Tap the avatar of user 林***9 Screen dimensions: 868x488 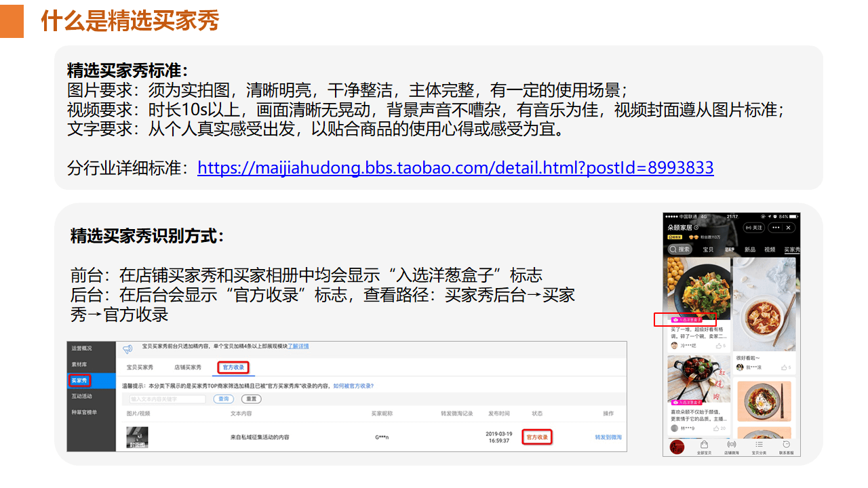point(674,428)
